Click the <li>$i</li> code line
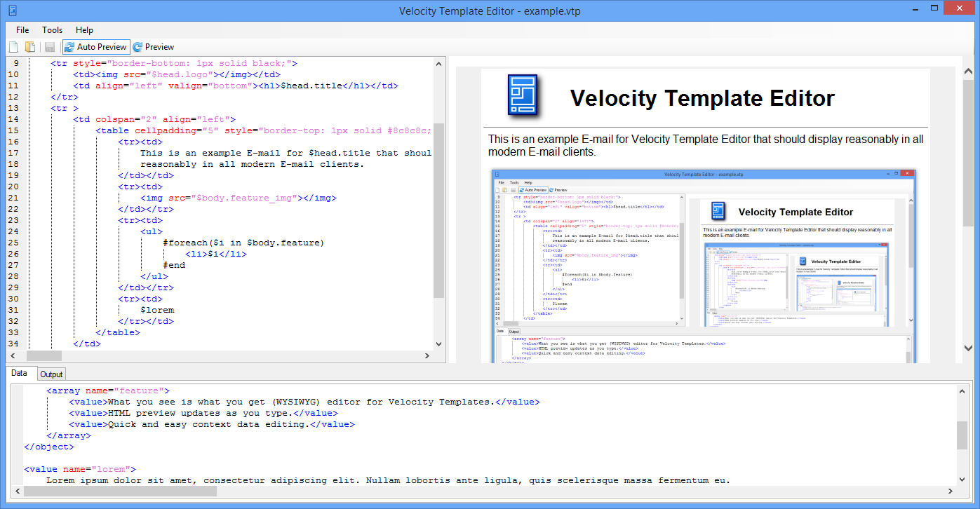980x509 pixels. [x=216, y=254]
